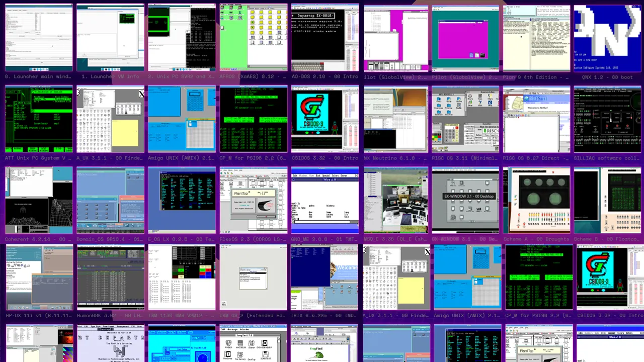
Task: Open the MSQ_E 3.35 thumbnail
Action: click(x=396, y=201)
